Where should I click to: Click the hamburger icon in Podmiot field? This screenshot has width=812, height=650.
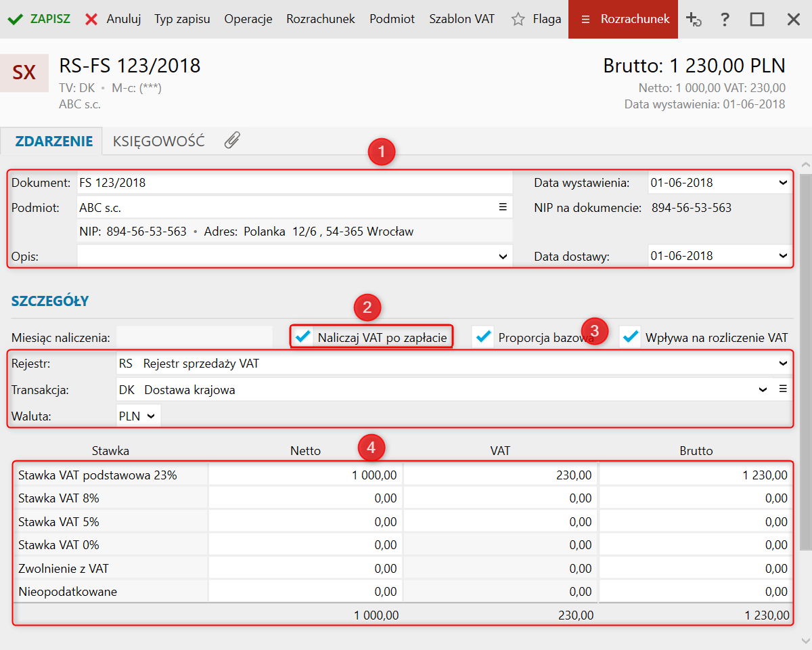pos(503,207)
